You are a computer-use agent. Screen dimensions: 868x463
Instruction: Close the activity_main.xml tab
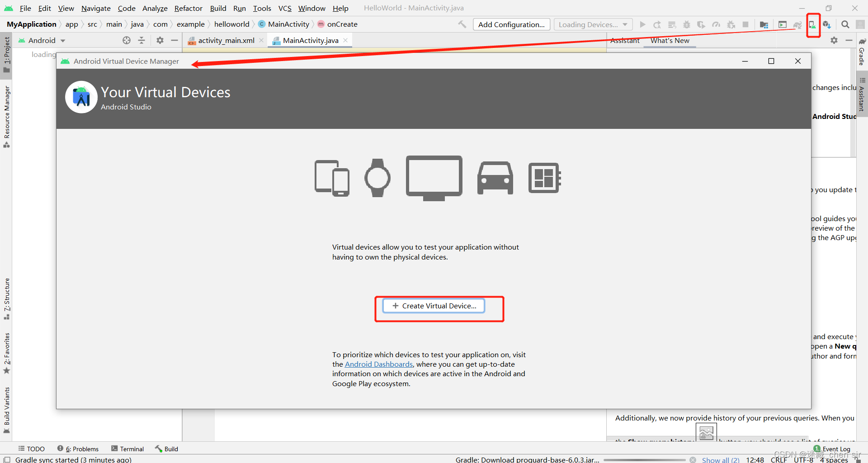[x=261, y=40]
